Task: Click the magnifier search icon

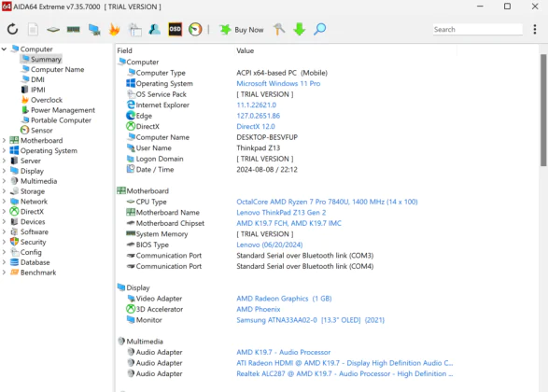Action: pos(319,29)
